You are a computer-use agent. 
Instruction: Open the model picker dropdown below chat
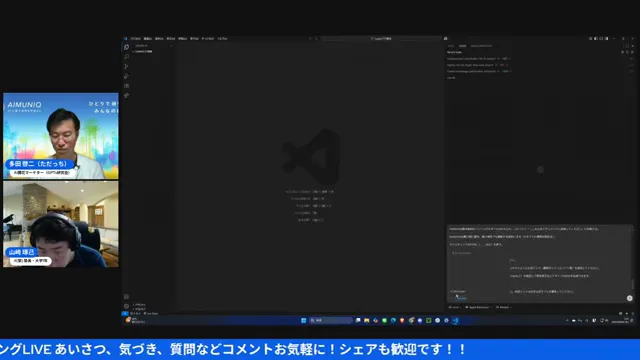[504, 307]
